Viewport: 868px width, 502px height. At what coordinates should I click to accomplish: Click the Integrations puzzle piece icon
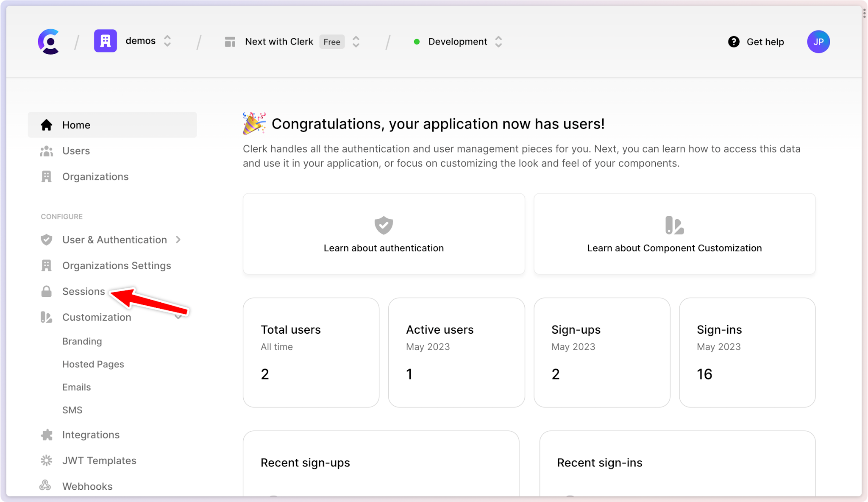click(x=47, y=435)
